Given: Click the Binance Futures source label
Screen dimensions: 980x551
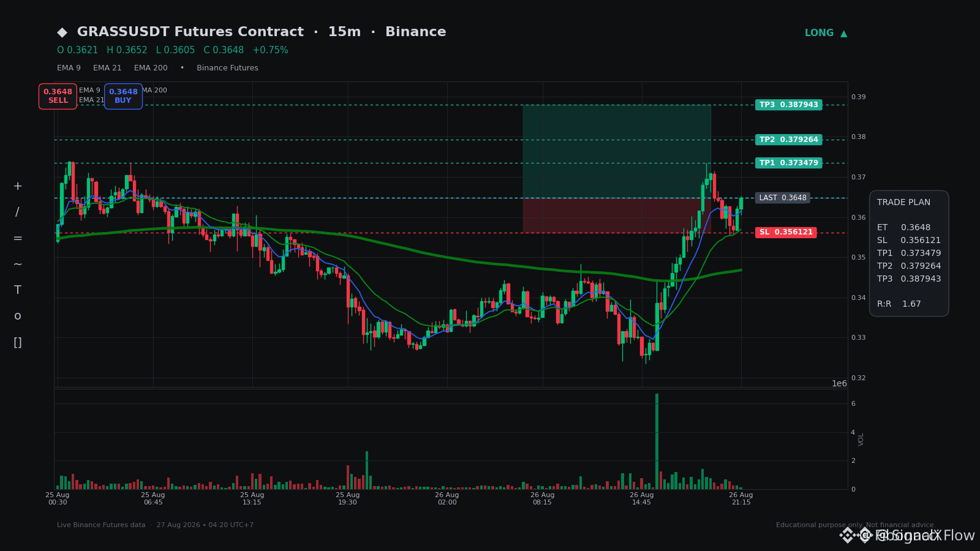Looking at the screenshot, I should point(227,68).
